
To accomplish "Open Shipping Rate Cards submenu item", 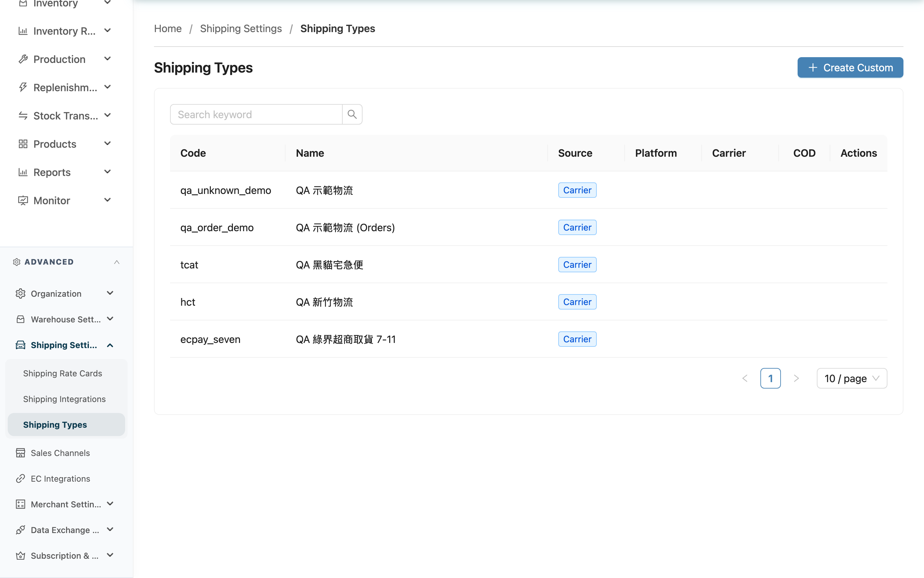I will (66, 373).
